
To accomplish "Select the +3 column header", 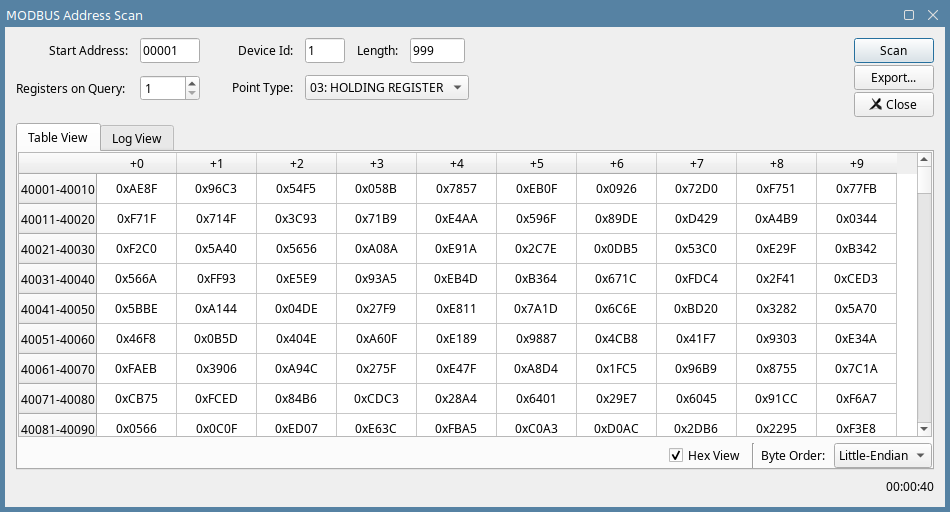I will (377, 164).
